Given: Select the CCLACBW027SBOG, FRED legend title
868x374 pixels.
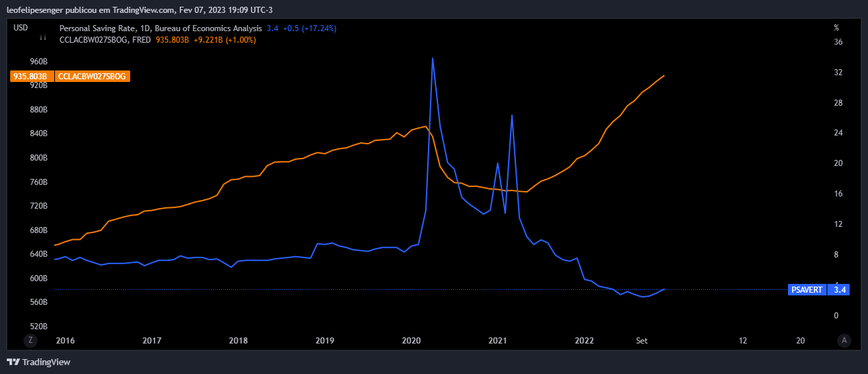Looking at the screenshot, I should [106, 40].
